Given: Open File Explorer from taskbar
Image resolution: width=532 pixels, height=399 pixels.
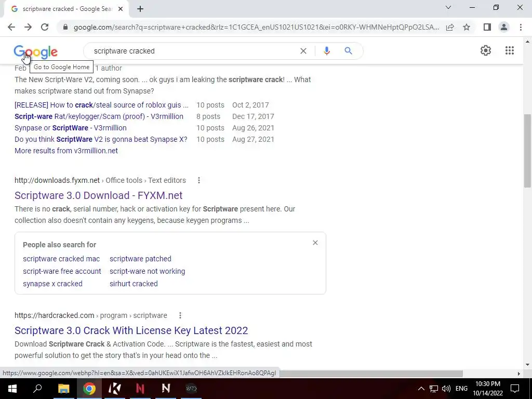Looking at the screenshot, I should 63,389.
